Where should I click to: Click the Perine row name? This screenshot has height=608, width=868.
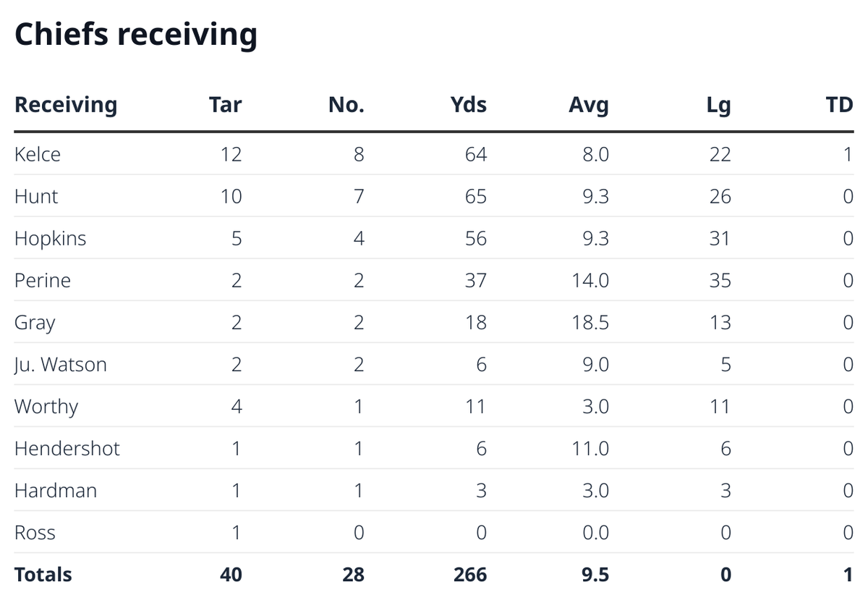pos(43,280)
